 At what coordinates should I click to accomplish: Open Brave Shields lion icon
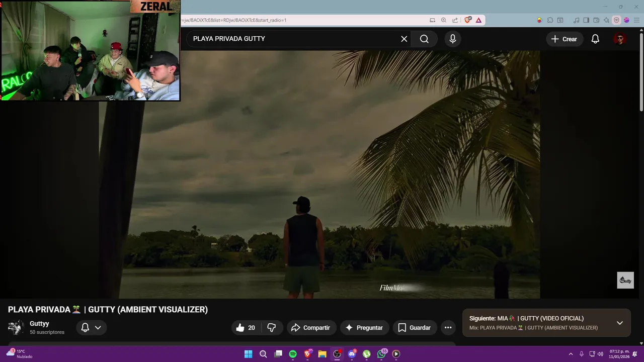[468, 20]
